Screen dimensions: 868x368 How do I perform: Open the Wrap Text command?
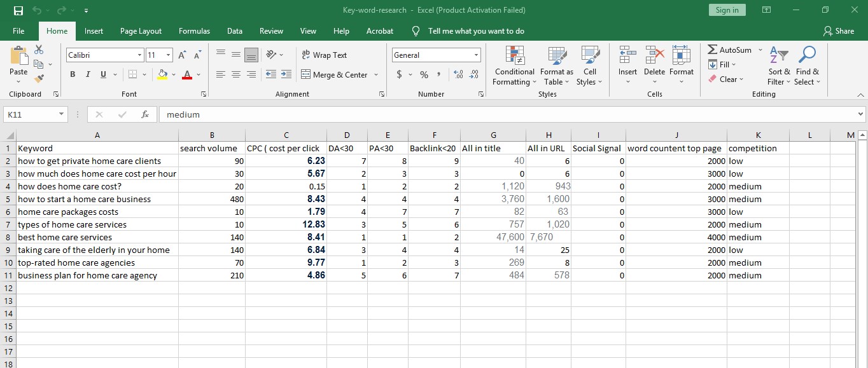tap(325, 55)
